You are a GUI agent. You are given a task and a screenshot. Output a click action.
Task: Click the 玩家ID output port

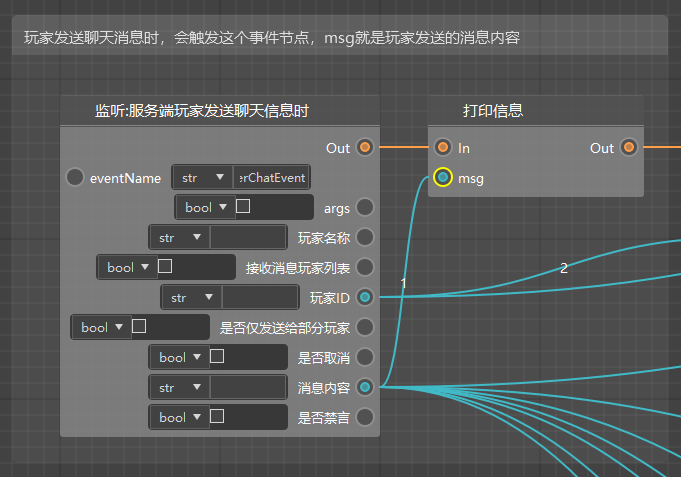pos(365,297)
